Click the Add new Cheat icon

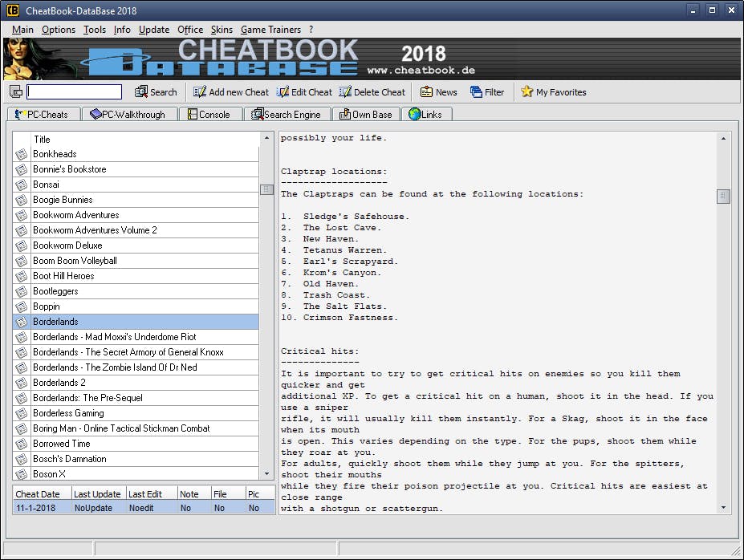pyautogui.click(x=199, y=91)
